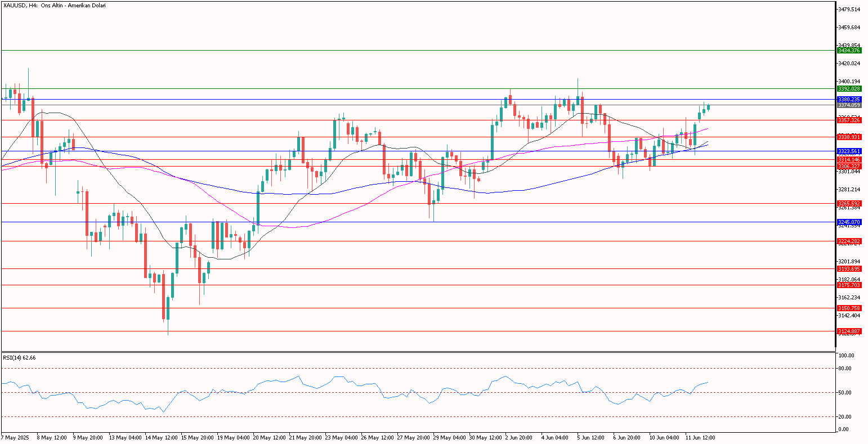Select the 23 May 04:00 time label
868x444 pixels.
pos(341,437)
